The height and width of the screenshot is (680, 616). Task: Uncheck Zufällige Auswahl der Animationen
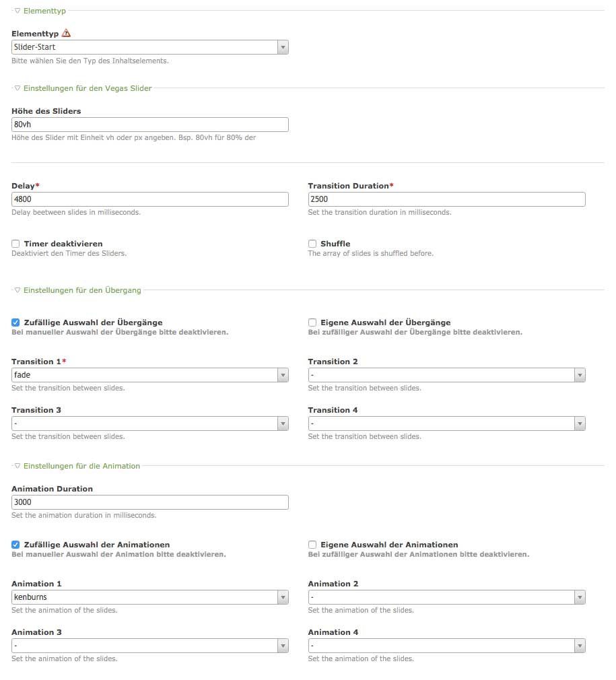click(15, 545)
